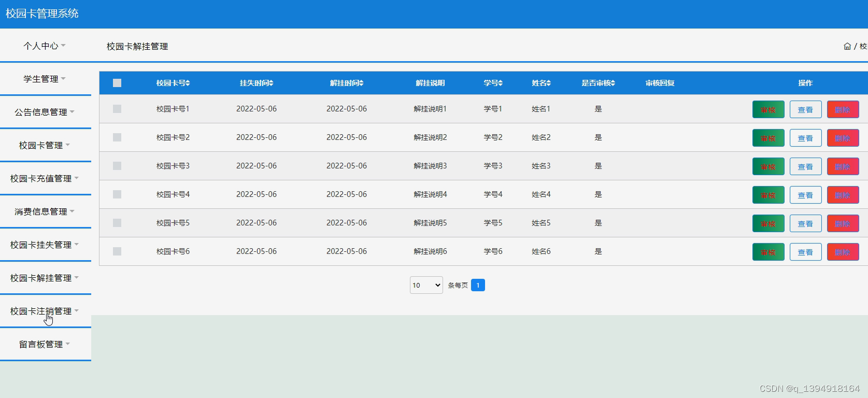Click the 学号5 cell
868x398 pixels.
coord(493,223)
